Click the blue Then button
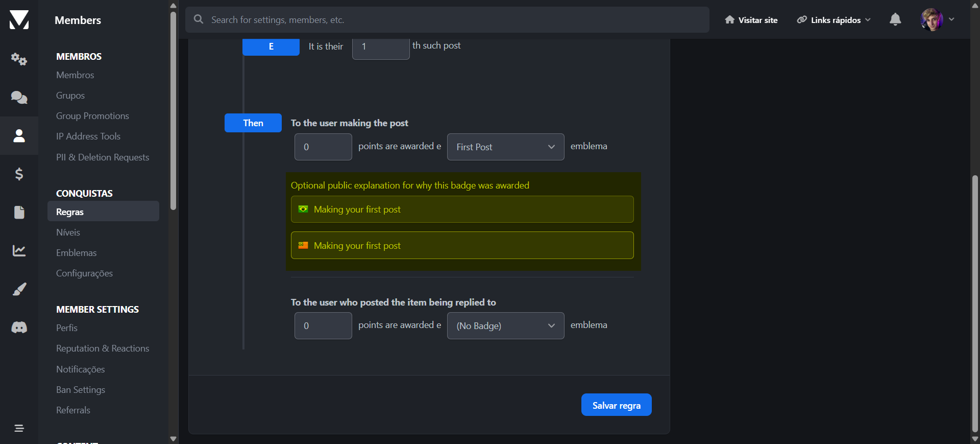 pyautogui.click(x=253, y=123)
